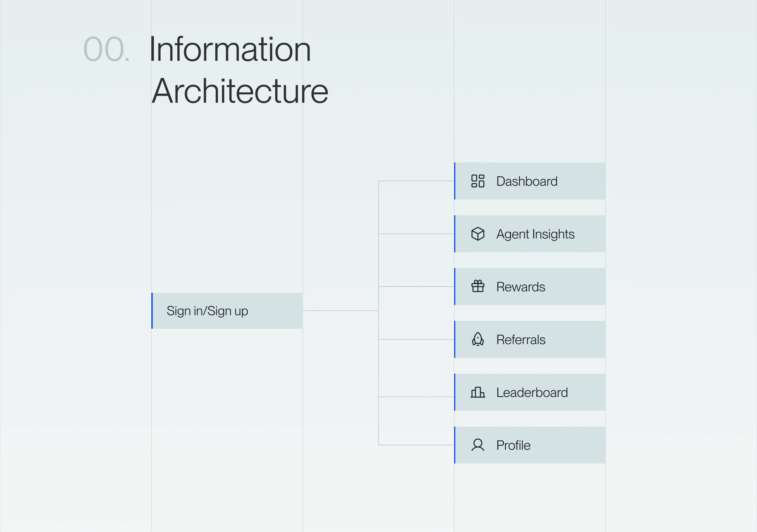Click the blue accent bar beside Profile
Viewport: 757px width, 532px height.
tap(455, 445)
